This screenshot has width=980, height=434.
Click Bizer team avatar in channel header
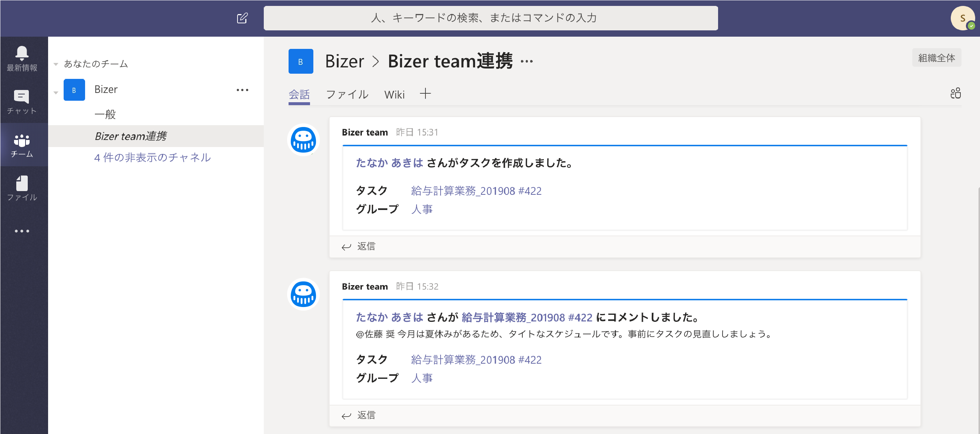(300, 61)
